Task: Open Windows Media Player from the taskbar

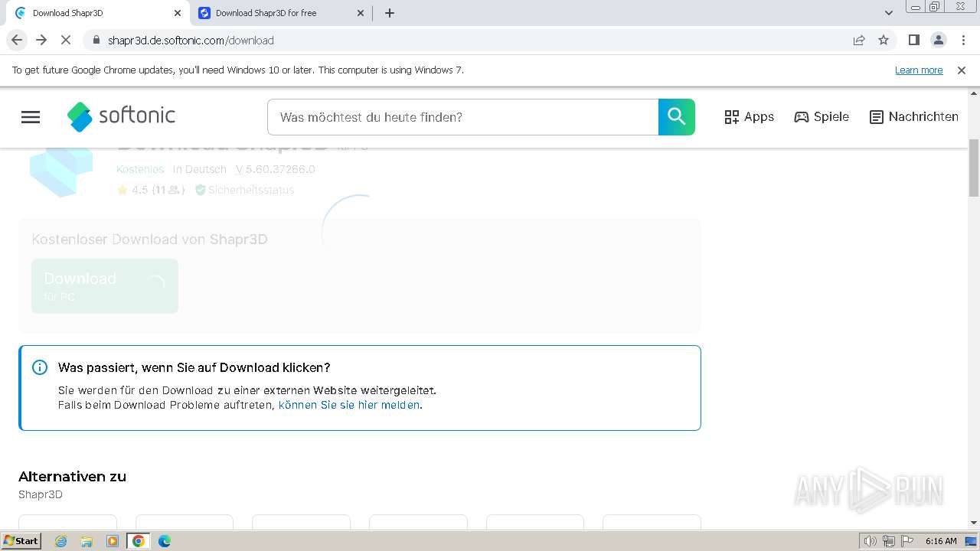Action: [x=113, y=541]
